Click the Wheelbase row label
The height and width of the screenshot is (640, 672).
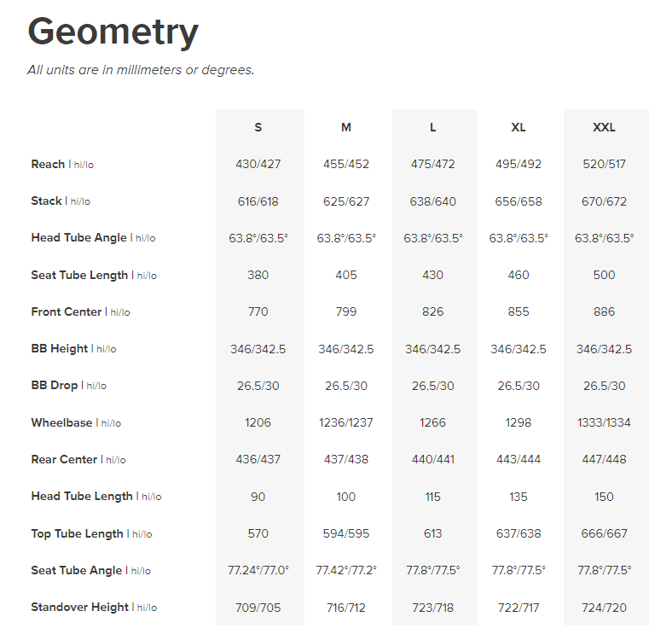[x=62, y=422]
